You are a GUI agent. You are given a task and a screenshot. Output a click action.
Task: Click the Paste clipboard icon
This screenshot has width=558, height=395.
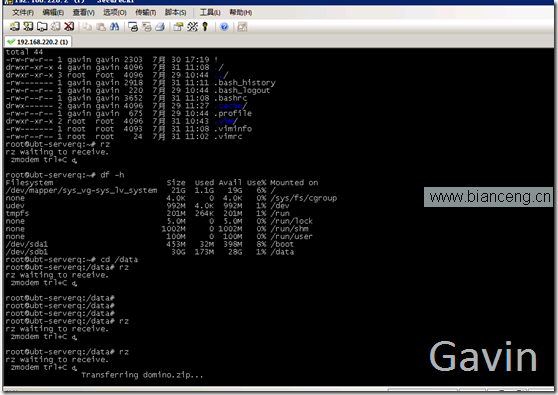pyautogui.click(x=101, y=26)
